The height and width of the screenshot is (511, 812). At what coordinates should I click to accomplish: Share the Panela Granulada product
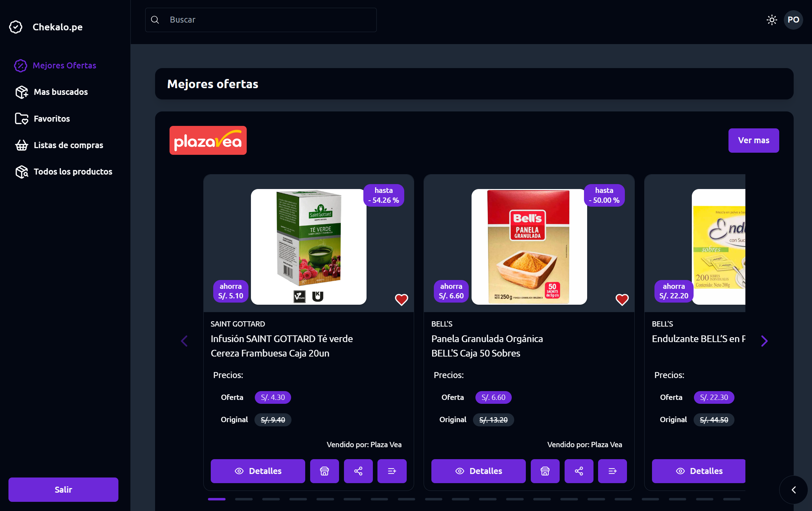[579, 471]
